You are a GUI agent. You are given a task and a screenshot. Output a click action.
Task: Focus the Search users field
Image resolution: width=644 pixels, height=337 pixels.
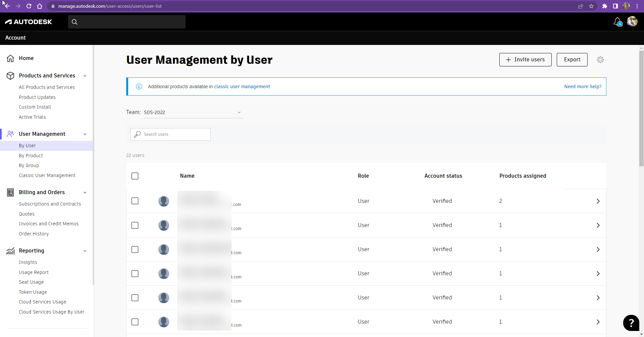(170, 134)
